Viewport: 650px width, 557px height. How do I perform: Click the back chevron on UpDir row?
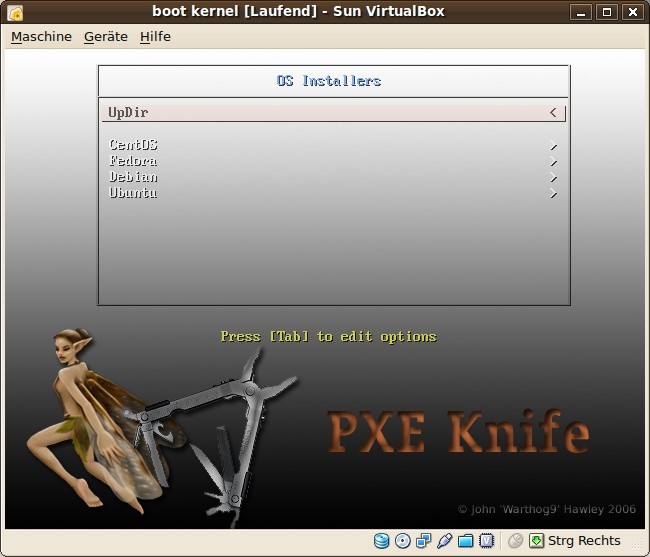coord(553,112)
